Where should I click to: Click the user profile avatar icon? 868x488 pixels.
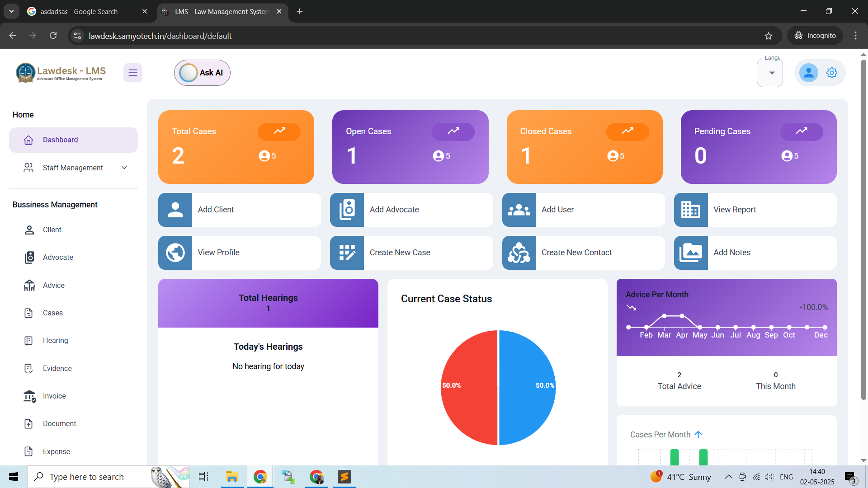tap(808, 72)
